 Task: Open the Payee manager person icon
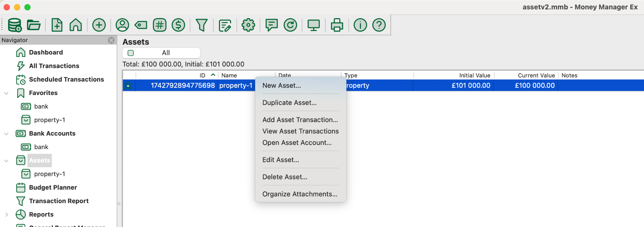point(122,25)
